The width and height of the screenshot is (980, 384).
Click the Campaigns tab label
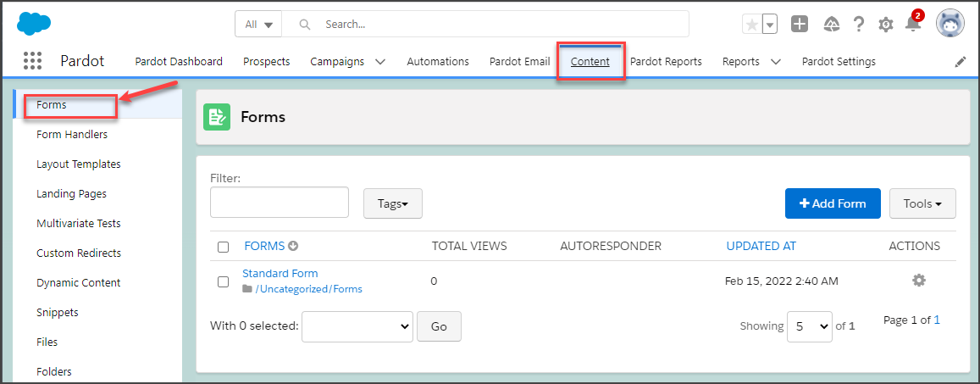click(x=337, y=61)
